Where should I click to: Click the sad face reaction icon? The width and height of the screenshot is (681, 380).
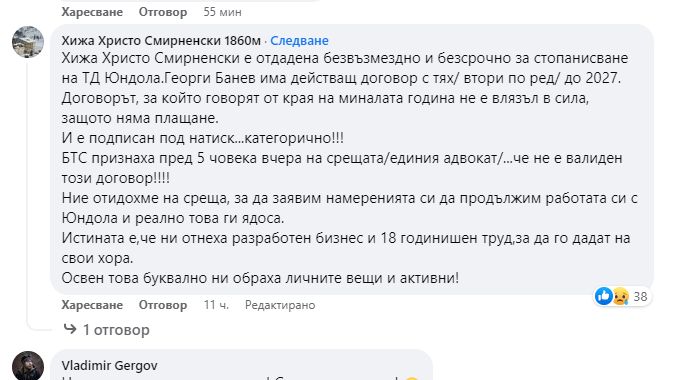click(621, 296)
